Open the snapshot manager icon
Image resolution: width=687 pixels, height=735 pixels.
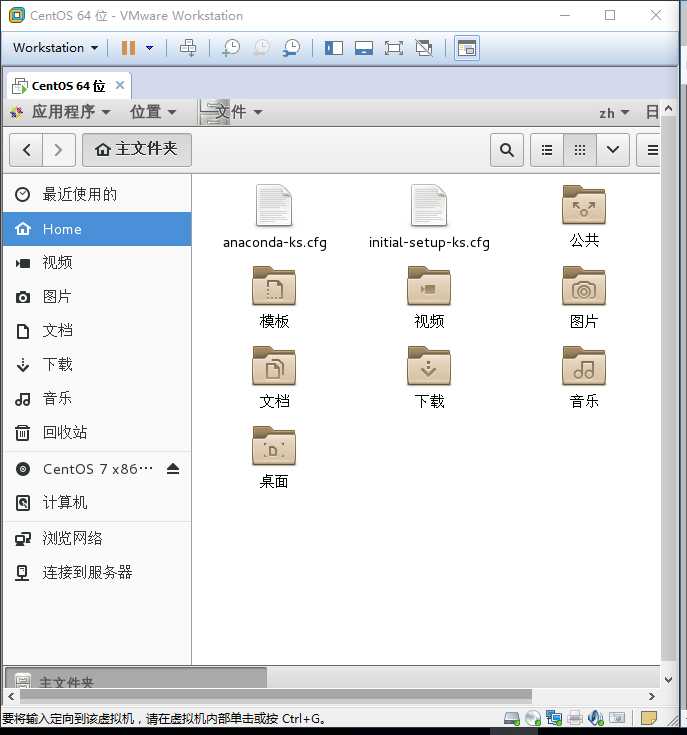tap(292, 48)
